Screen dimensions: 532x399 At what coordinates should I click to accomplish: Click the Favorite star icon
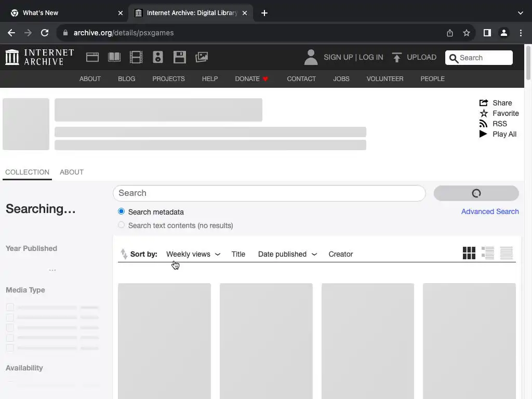484,113
